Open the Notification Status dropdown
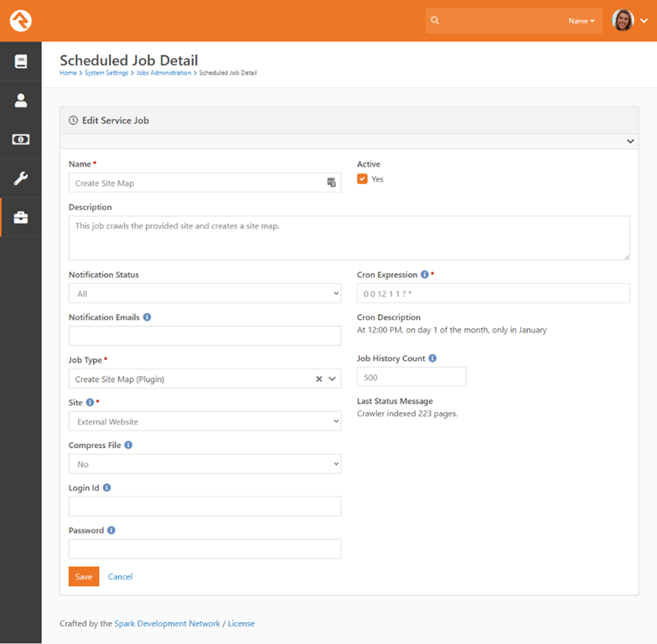The image size is (657, 644). (x=204, y=293)
